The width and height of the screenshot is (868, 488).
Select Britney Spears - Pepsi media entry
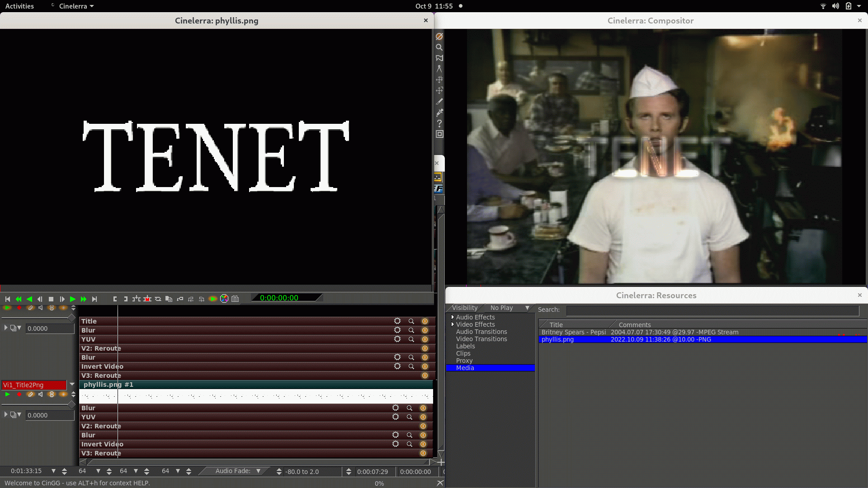pyautogui.click(x=573, y=332)
